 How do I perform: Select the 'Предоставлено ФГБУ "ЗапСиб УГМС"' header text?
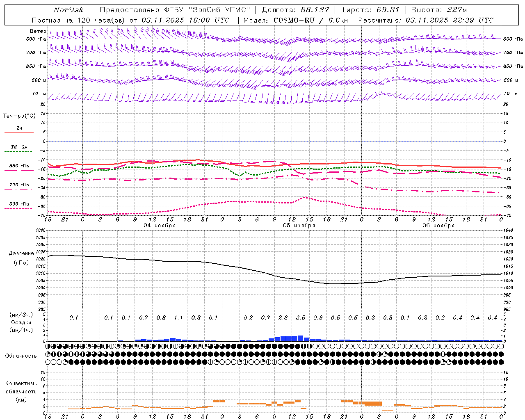tap(175, 10)
